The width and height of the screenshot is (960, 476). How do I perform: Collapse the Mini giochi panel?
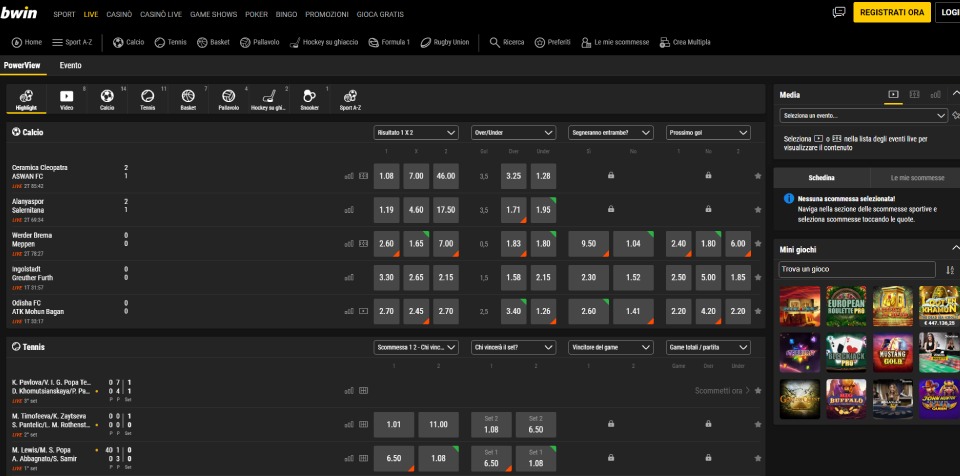(x=954, y=248)
